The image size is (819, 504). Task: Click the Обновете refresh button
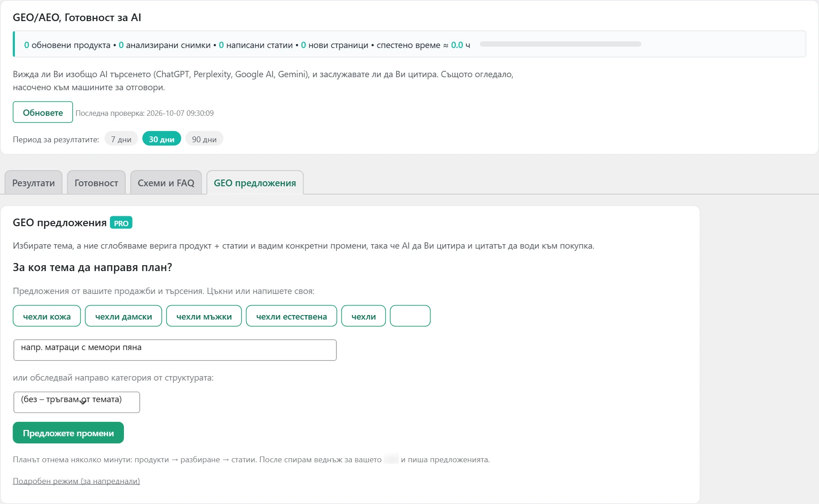[x=43, y=112]
